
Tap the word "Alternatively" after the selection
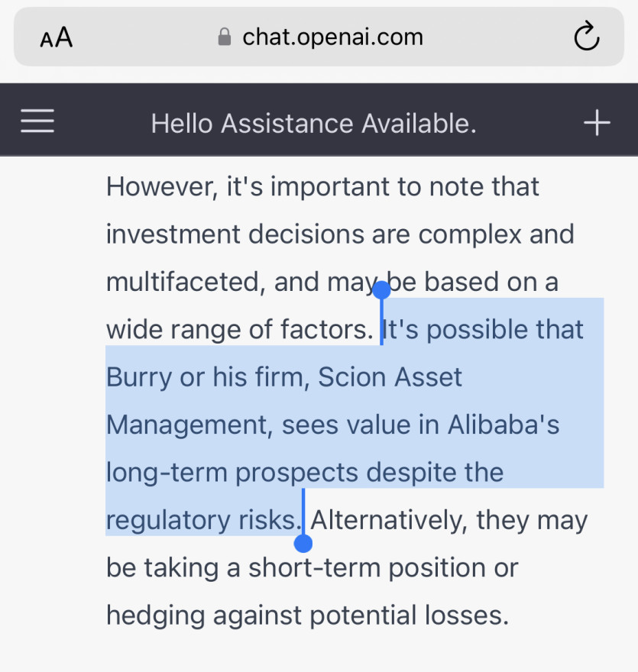click(388, 521)
